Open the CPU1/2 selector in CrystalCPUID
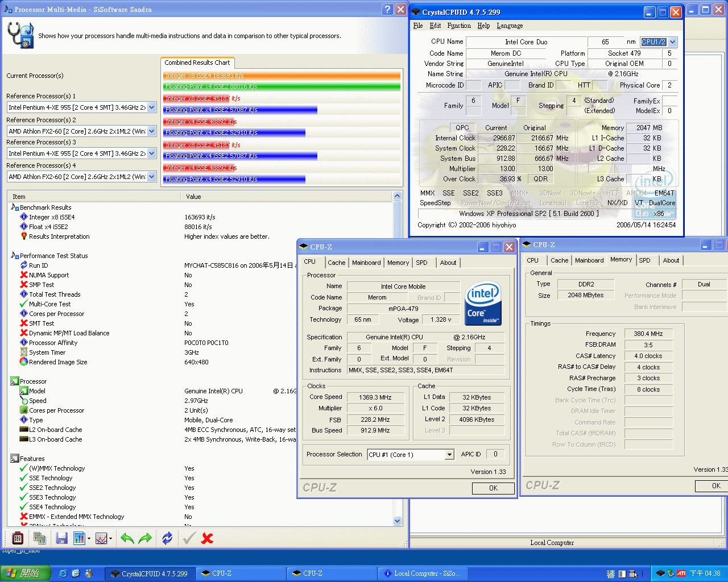 click(659, 42)
